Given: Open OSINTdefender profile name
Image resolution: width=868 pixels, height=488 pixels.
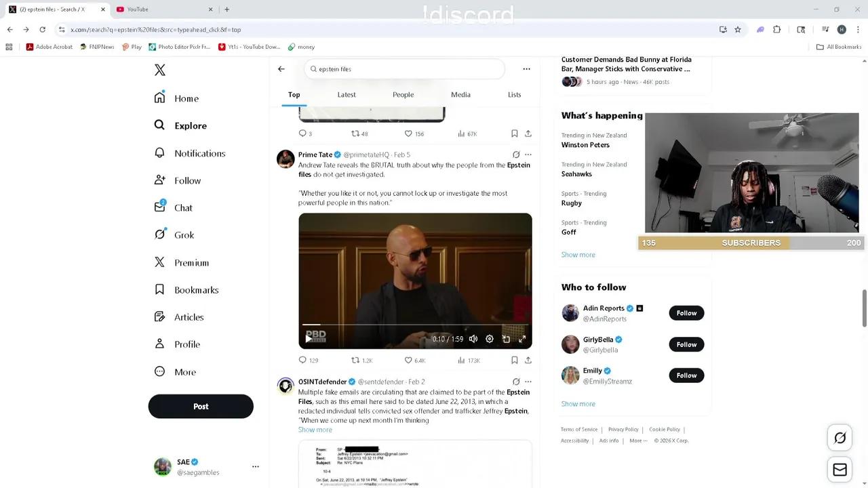Looking at the screenshot, I should coord(322,382).
